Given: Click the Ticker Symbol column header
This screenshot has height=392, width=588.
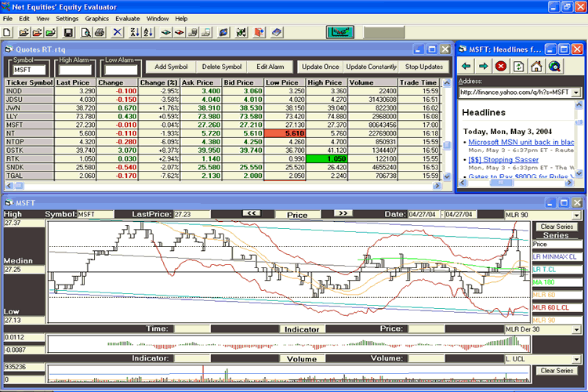Looking at the screenshot, I should coord(29,82).
